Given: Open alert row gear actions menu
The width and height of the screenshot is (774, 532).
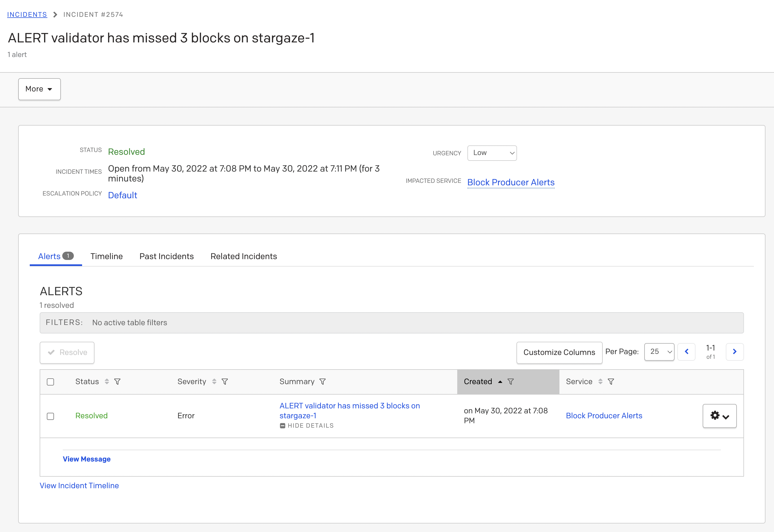Looking at the screenshot, I should point(719,416).
